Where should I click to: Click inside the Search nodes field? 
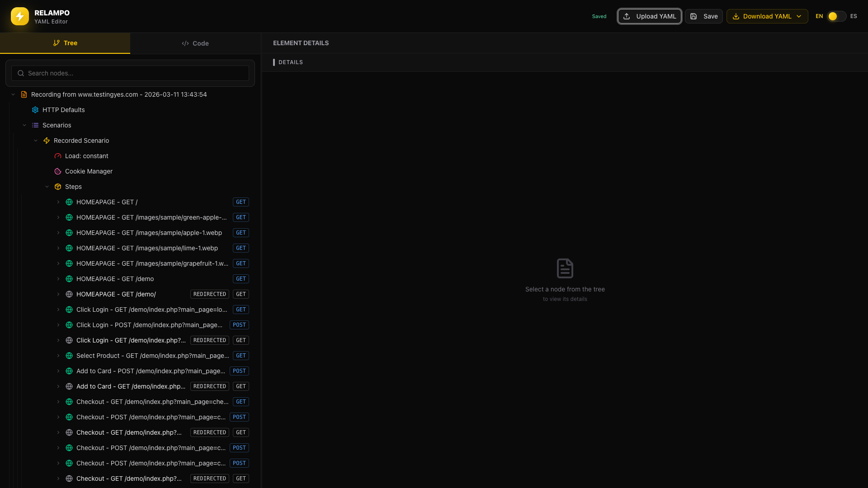(x=130, y=73)
